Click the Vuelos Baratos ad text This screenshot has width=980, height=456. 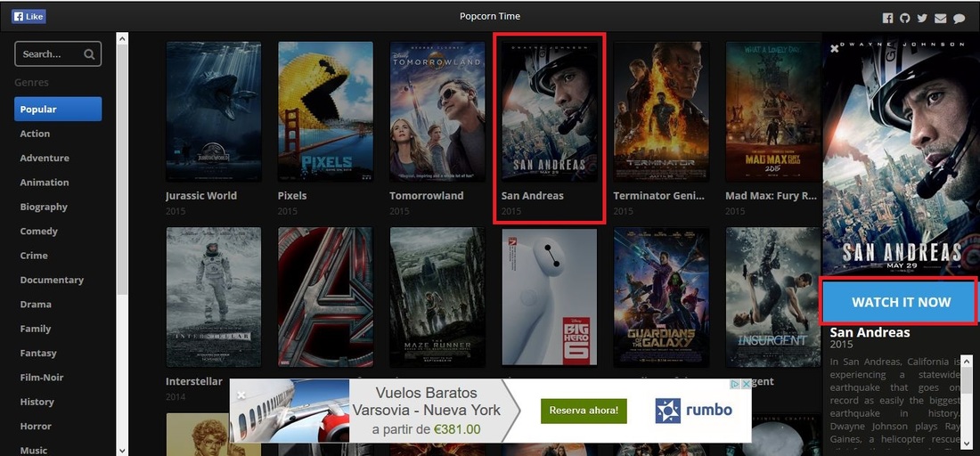(x=426, y=411)
